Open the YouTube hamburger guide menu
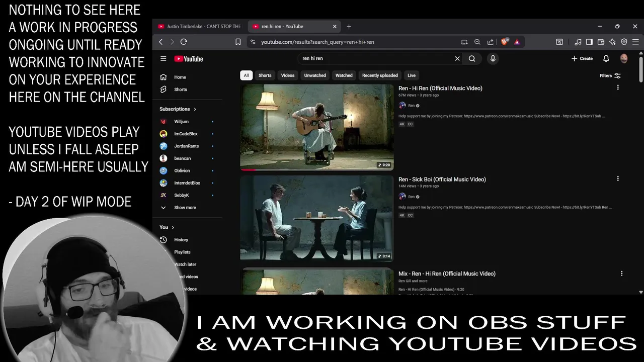The width and height of the screenshot is (644, 362). [x=163, y=59]
